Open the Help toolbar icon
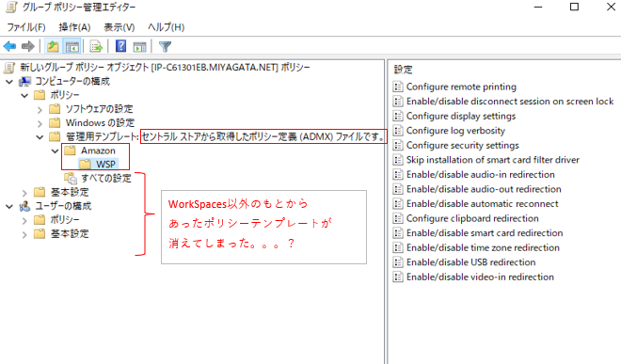The width and height of the screenshot is (621, 364). (x=120, y=47)
